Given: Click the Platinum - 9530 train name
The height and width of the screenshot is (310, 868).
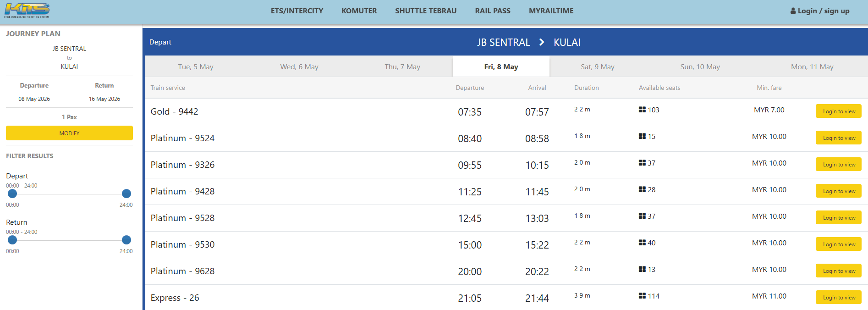Looking at the screenshot, I should (182, 244).
